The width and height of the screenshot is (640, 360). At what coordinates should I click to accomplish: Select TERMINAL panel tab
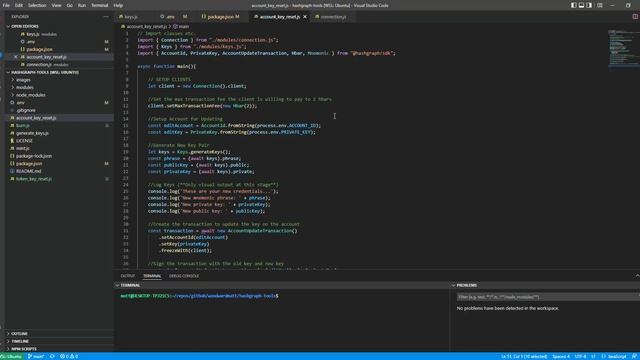coord(152,276)
